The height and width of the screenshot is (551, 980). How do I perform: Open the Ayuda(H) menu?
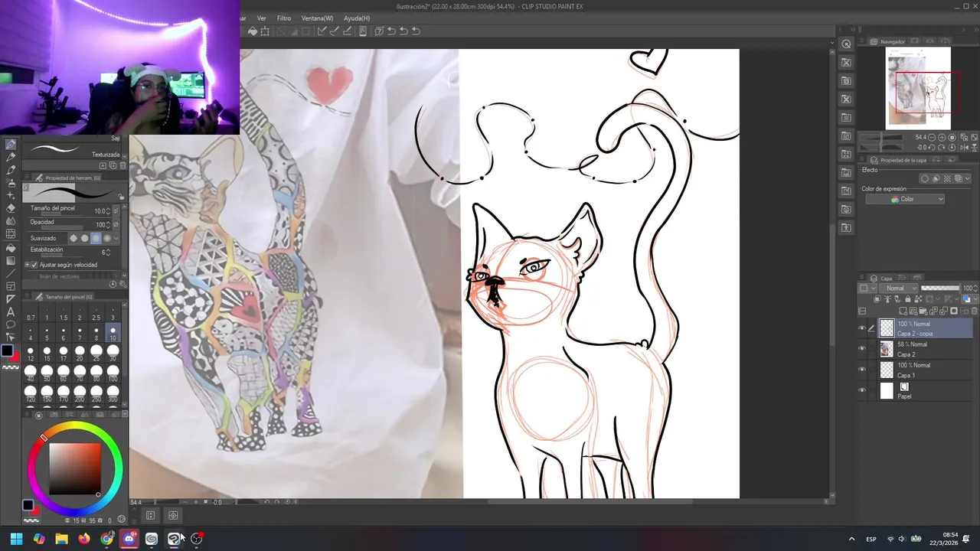357,18
